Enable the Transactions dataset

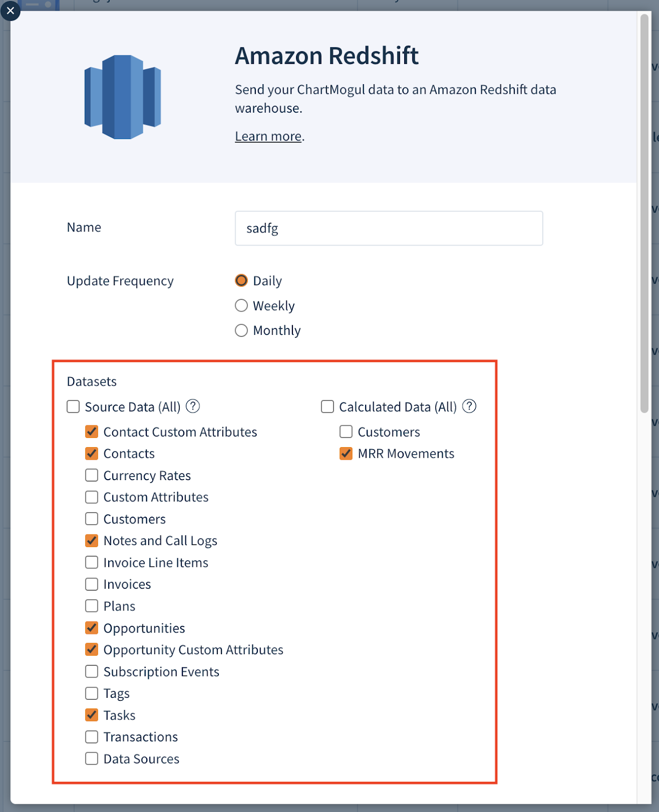click(92, 737)
